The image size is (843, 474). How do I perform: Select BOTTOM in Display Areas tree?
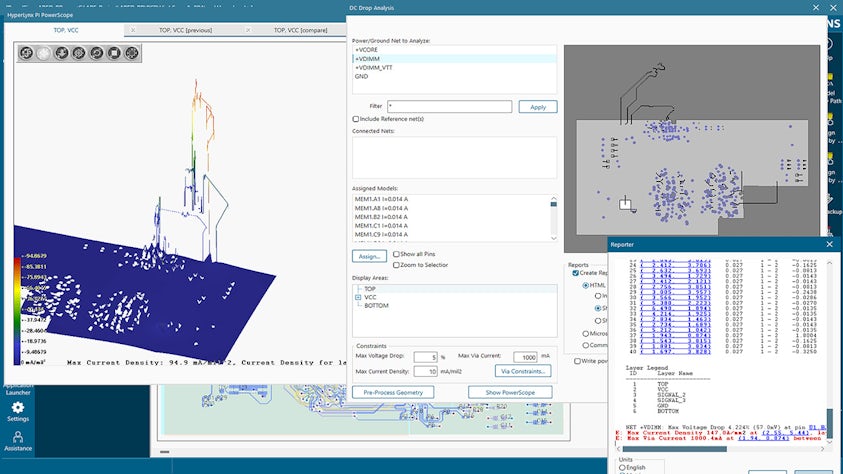click(376, 305)
